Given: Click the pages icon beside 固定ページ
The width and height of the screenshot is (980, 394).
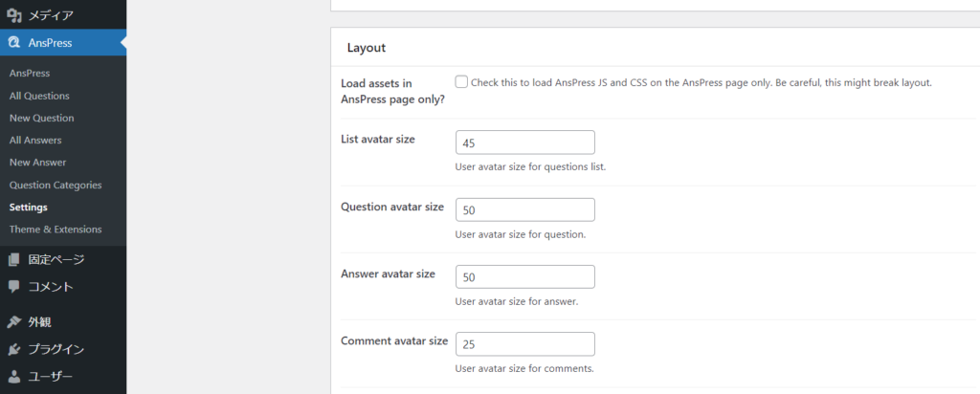Looking at the screenshot, I should point(14,259).
